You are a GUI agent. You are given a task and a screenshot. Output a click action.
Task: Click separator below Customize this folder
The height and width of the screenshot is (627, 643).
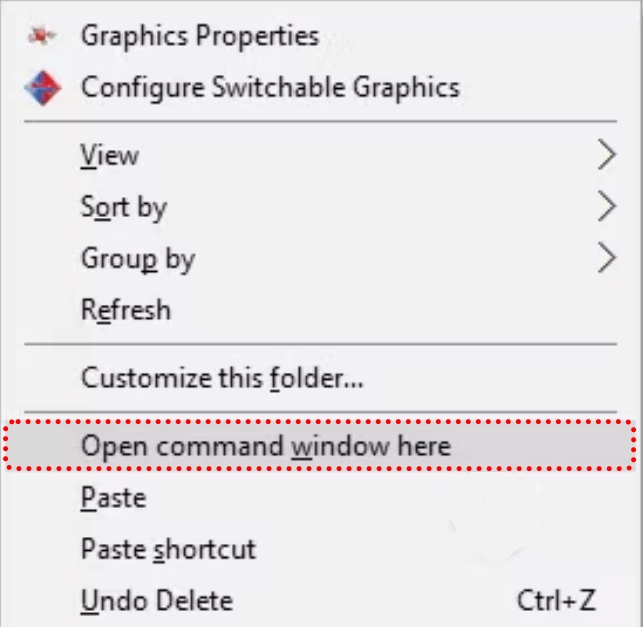320,411
